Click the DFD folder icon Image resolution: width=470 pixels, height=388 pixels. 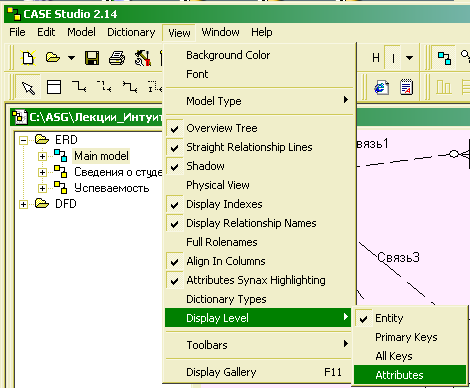(x=42, y=203)
